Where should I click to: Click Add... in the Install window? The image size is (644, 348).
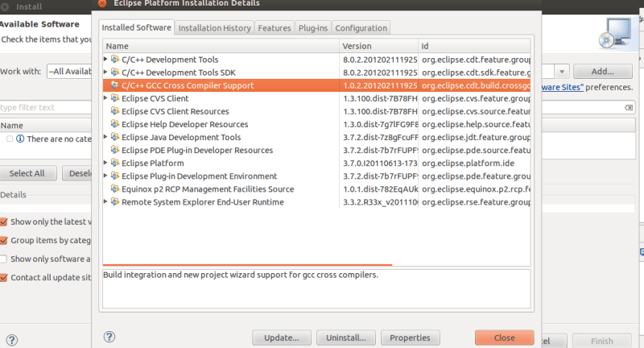(x=602, y=72)
